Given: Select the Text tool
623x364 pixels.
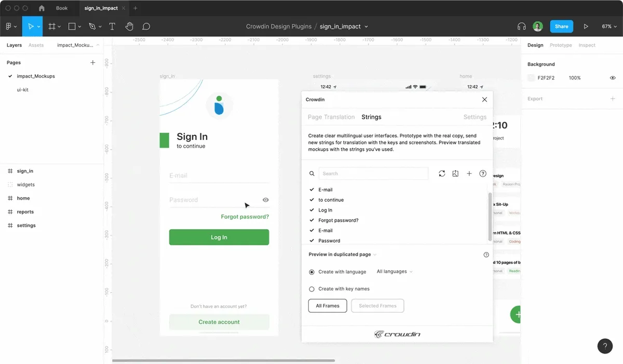Looking at the screenshot, I should (x=112, y=26).
